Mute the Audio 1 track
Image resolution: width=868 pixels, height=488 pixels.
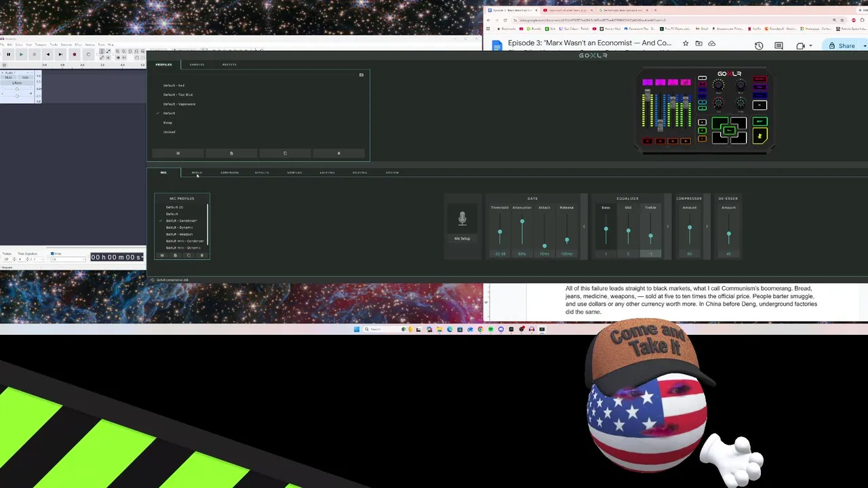9,77
